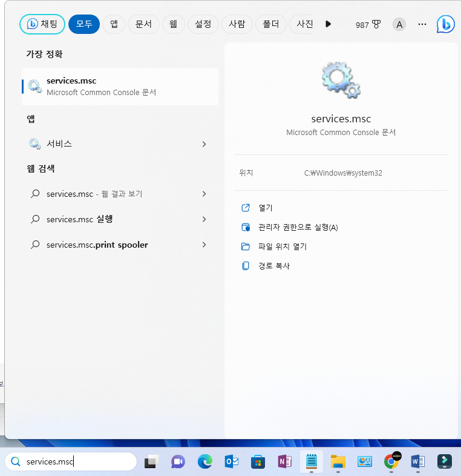The image size is (461, 476).
Task: Switch to the 웹 filter tab
Action: 173,24
